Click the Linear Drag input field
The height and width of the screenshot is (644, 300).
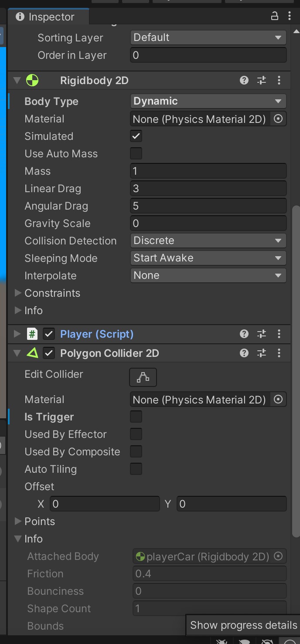coord(208,188)
